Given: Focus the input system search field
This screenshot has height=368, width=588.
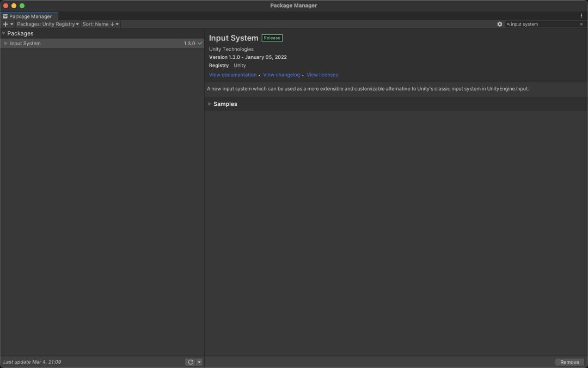Looking at the screenshot, I should pyautogui.click(x=545, y=24).
